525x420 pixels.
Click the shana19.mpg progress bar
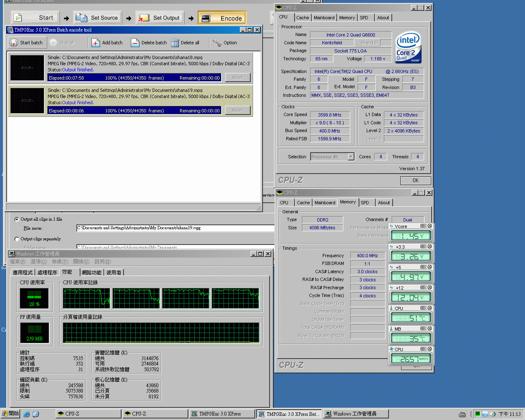click(134, 111)
